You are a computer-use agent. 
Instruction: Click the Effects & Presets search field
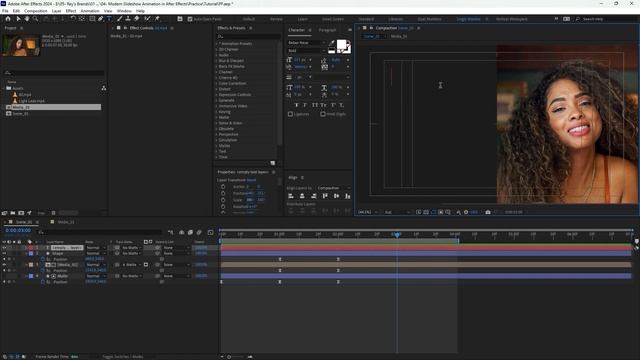(x=248, y=37)
